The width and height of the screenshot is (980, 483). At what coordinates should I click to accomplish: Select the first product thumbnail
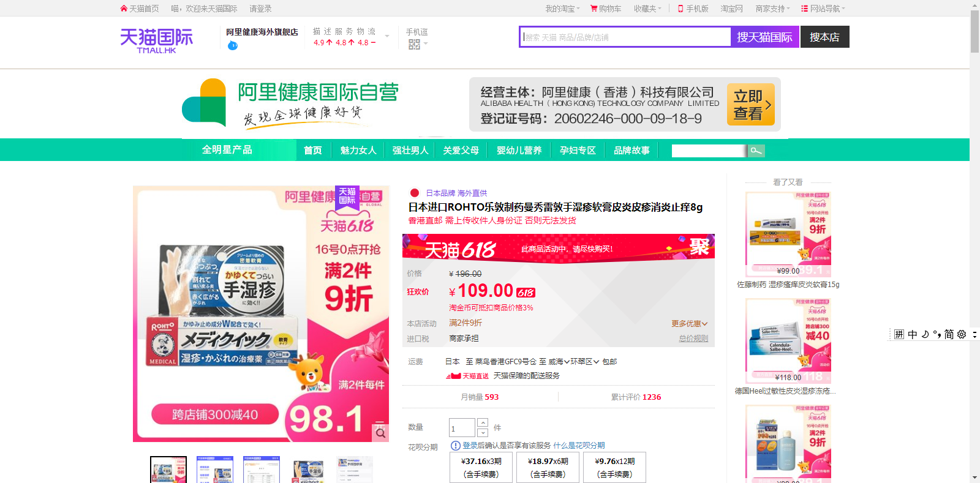tap(168, 470)
